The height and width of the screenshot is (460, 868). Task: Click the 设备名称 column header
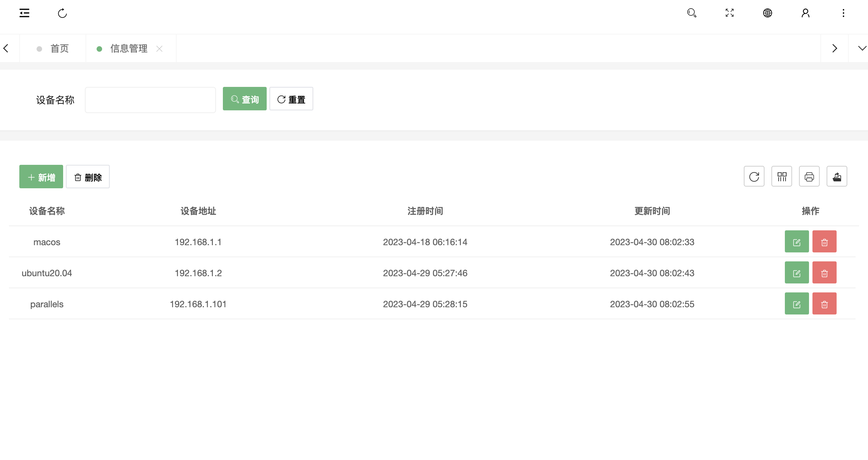[47, 211]
